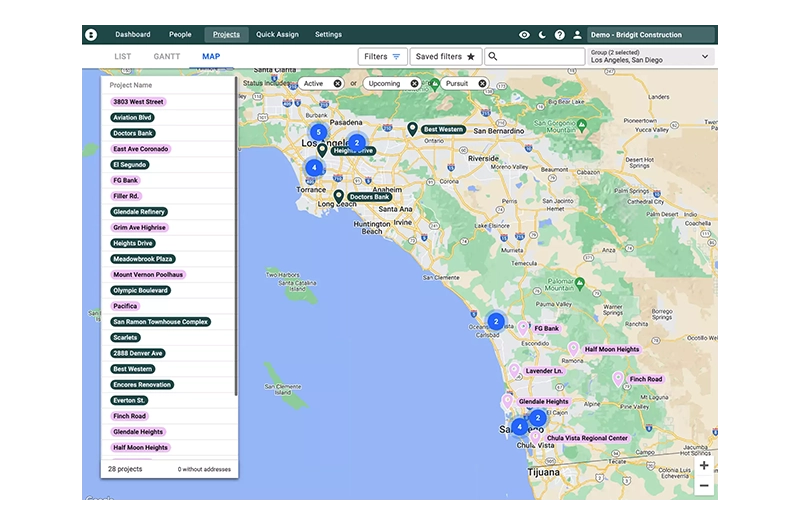
Task: Toggle dark mode moon icon
Action: (x=542, y=35)
